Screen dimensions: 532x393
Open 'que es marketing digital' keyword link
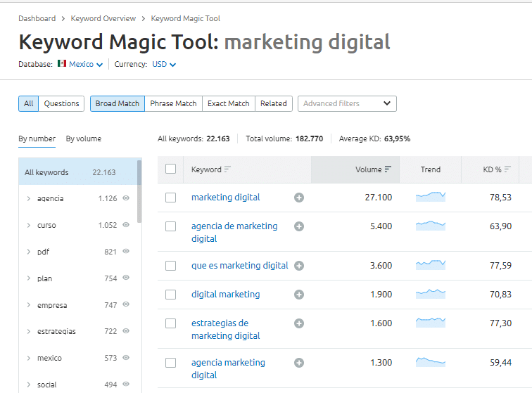(239, 266)
